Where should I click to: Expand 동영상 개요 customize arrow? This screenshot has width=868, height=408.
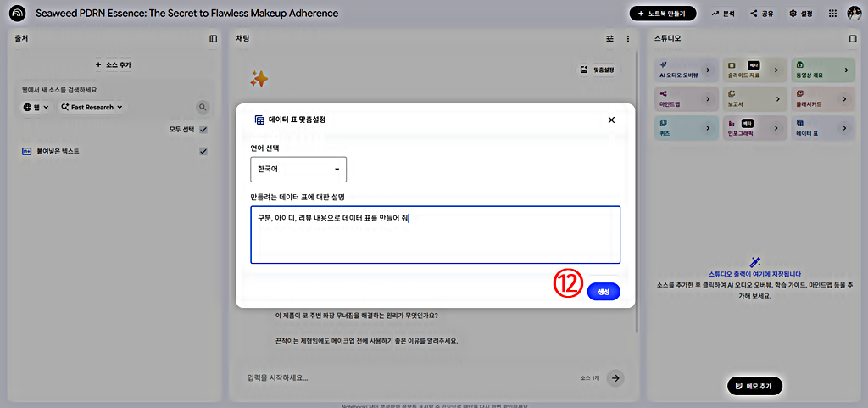(x=845, y=70)
